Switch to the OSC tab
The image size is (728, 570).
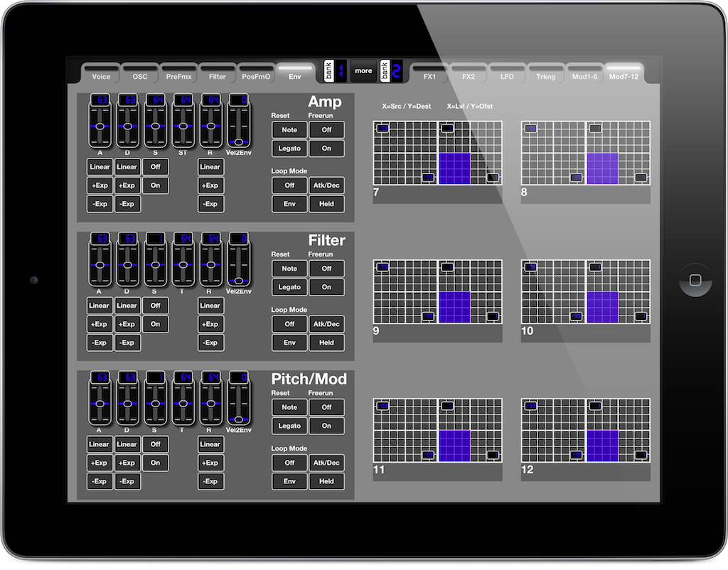140,76
